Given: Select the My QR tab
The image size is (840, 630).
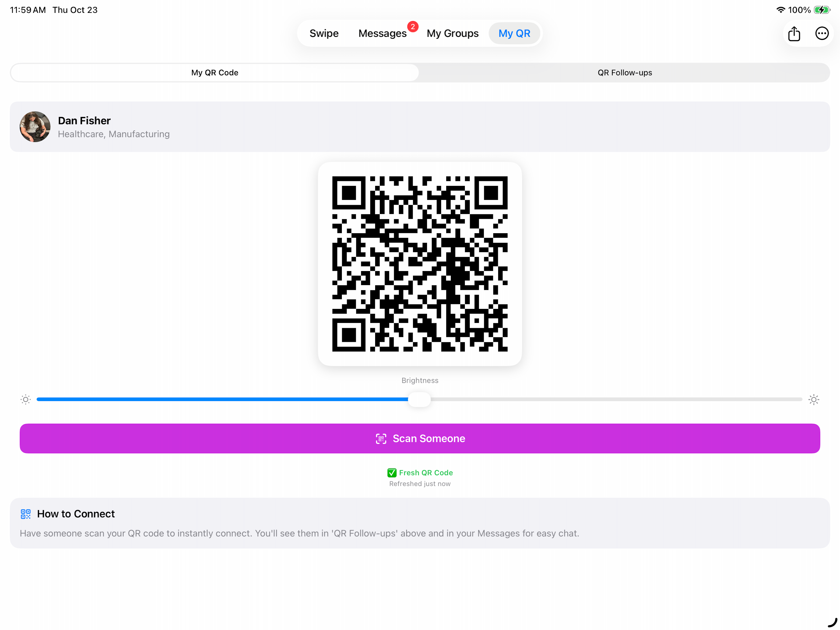Looking at the screenshot, I should click(514, 33).
